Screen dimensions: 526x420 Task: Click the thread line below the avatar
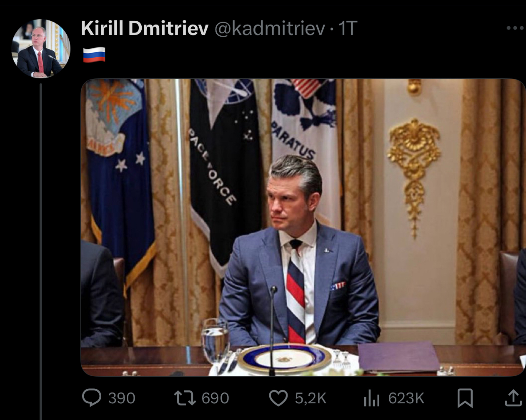[x=41, y=250]
